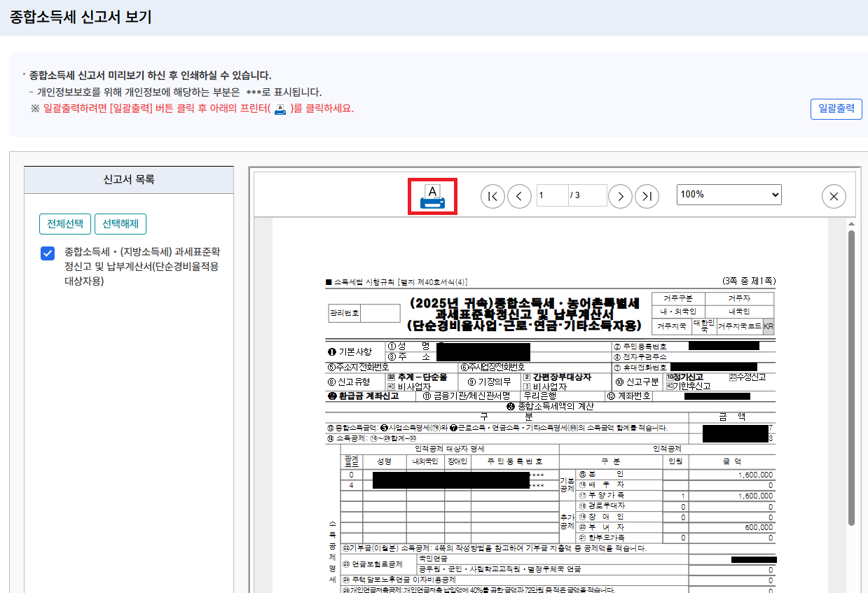Close the report viewer with X icon

(833, 197)
